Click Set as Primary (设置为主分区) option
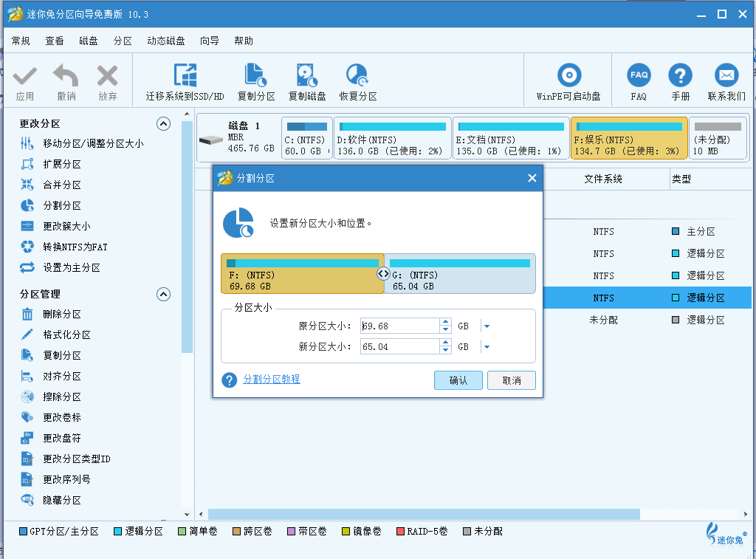The height and width of the screenshot is (559, 756). pos(72,267)
